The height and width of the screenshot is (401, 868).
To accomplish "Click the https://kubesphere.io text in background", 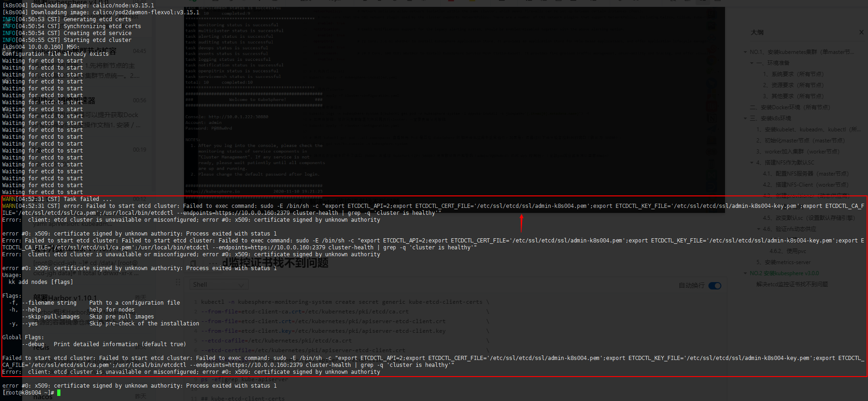I will coord(213,191).
